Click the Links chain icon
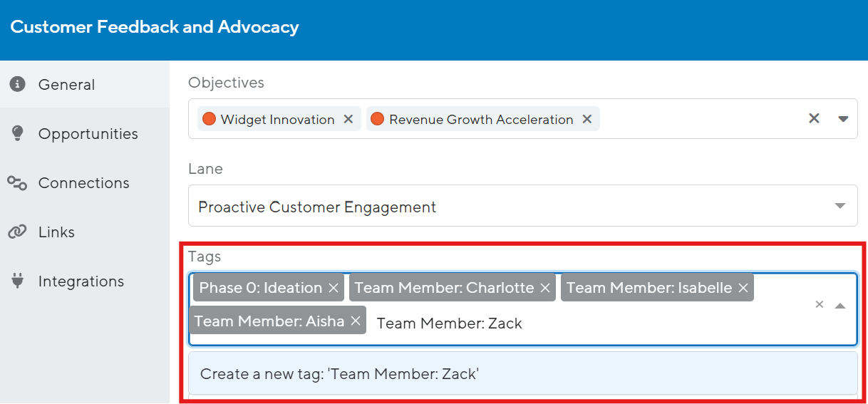Screen dimensions: 868x404 point(18,232)
